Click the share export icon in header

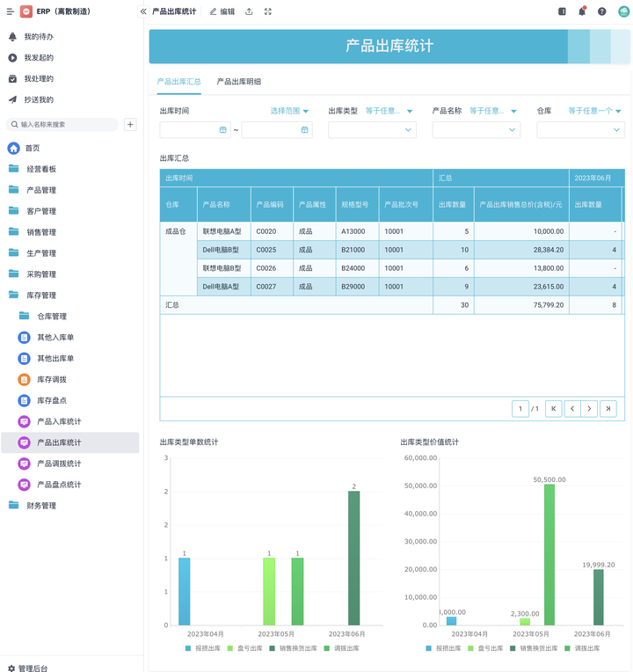click(x=249, y=11)
